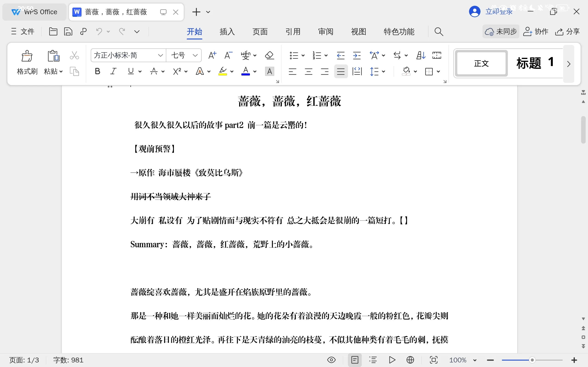Toggle italic formatting
588x367 pixels.
113,71
